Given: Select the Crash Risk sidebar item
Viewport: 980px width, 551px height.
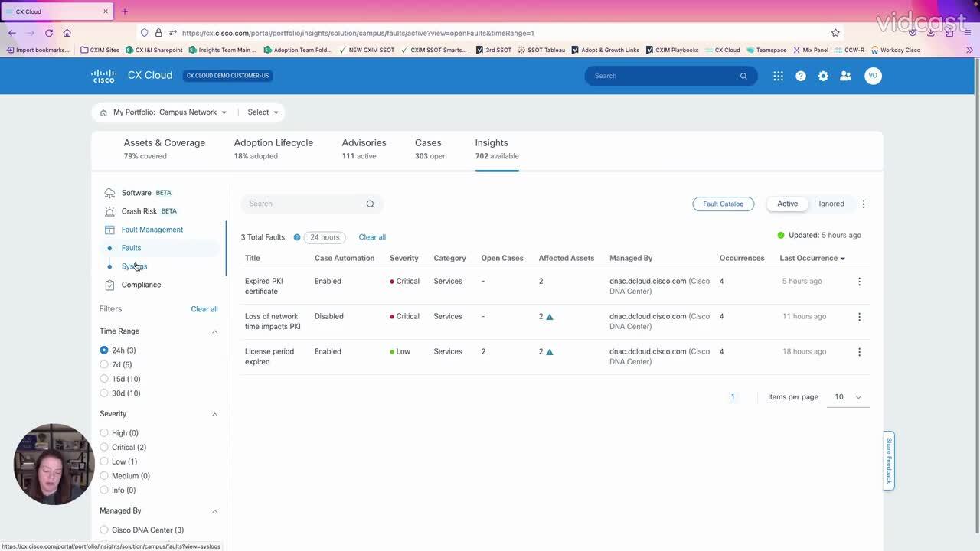Looking at the screenshot, I should 139,210.
